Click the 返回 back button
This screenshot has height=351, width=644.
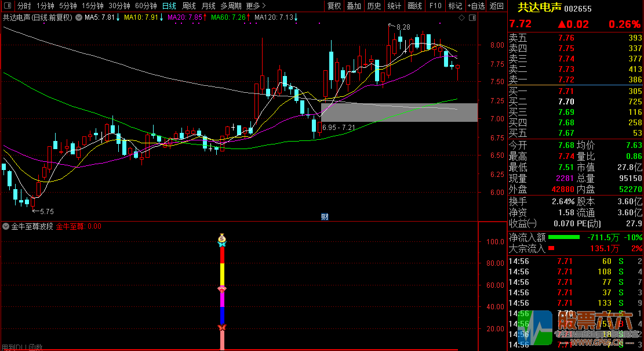[497, 6]
